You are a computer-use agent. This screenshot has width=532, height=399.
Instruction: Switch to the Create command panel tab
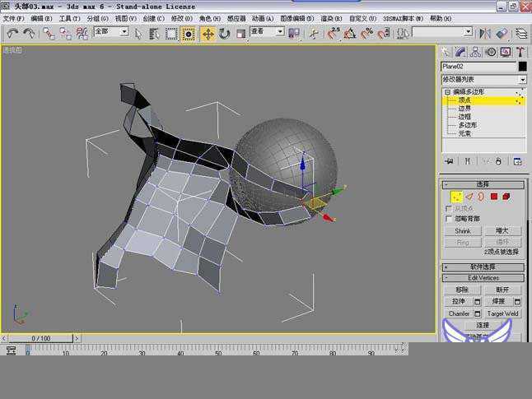446,52
